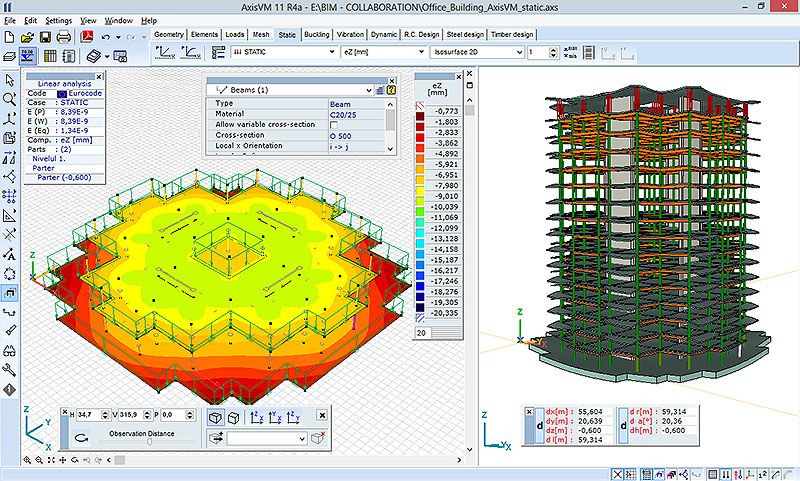
Task: Open the Table browser icon
Action: click(x=50, y=56)
